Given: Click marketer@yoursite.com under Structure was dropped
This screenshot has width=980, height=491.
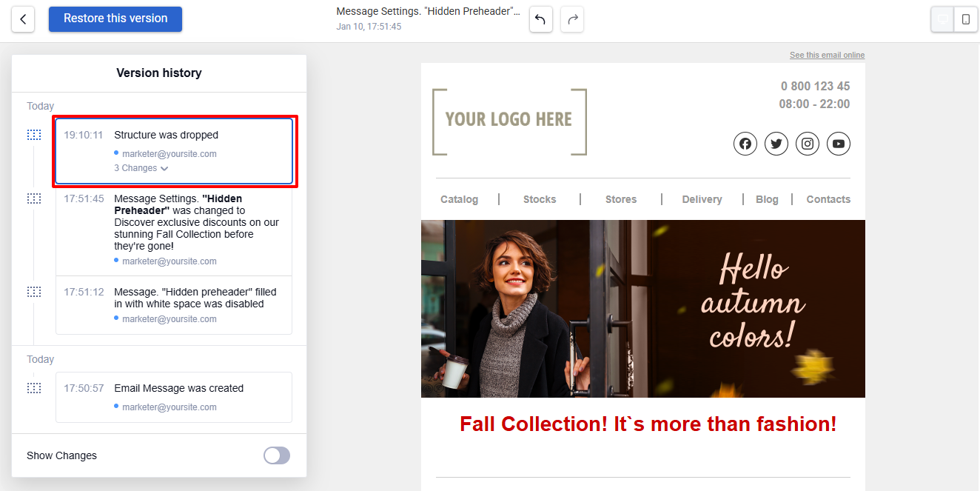Looking at the screenshot, I should tap(169, 154).
